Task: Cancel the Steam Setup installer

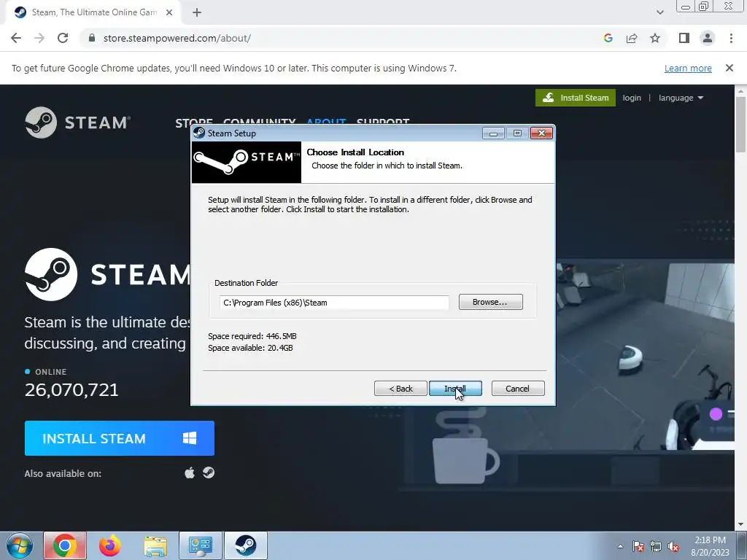Action: 517,389
